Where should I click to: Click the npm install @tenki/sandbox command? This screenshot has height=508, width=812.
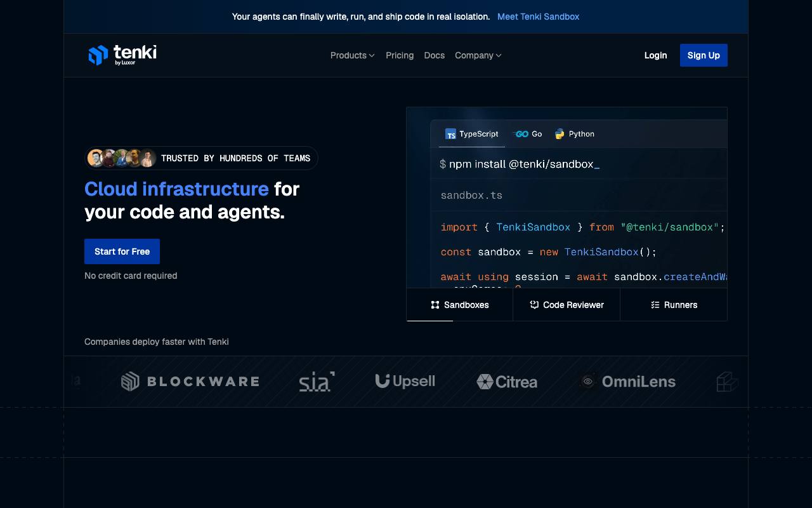(x=519, y=164)
